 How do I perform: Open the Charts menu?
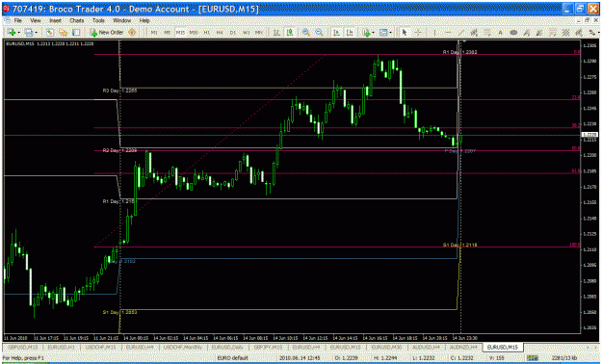[77, 20]
